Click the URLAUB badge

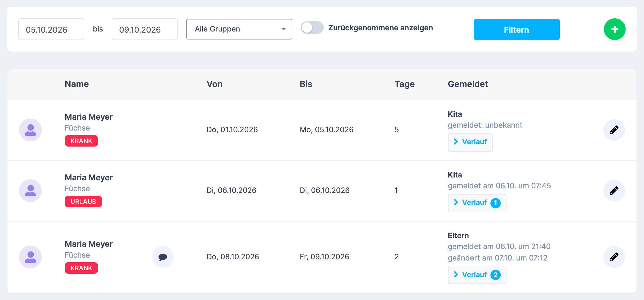tap(83, 202)
